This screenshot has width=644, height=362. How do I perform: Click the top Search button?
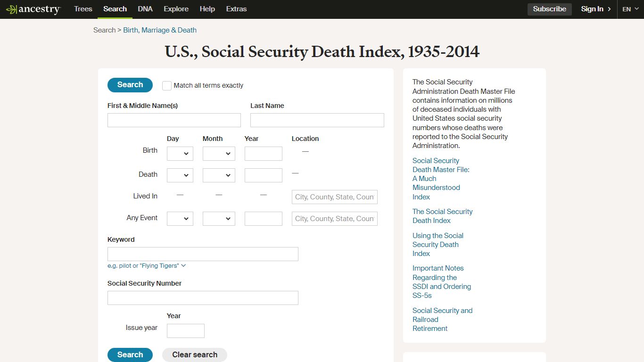coord(130,85)
